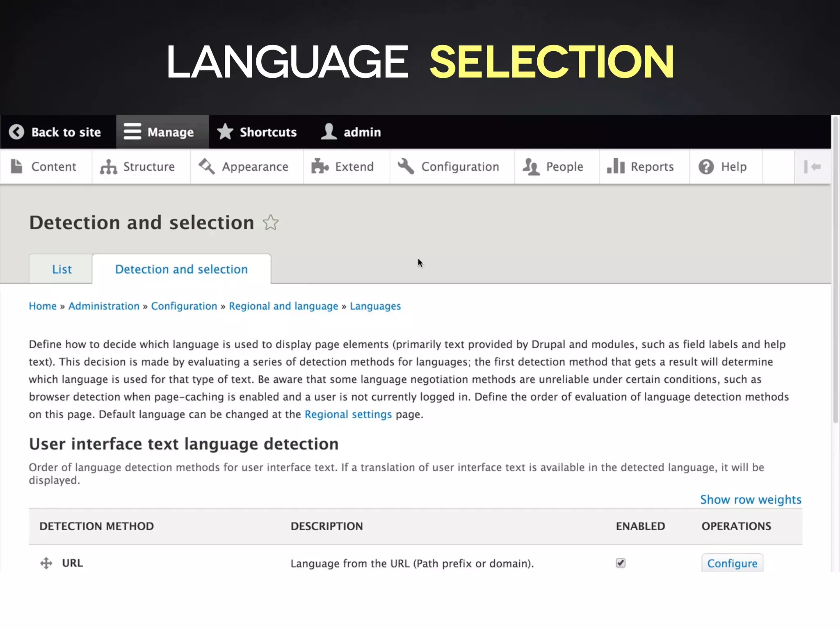Click the Appearance paintbrush icon
Image resolution: width=840 pixels, height=630 pixels.
(x=207, y=167)
